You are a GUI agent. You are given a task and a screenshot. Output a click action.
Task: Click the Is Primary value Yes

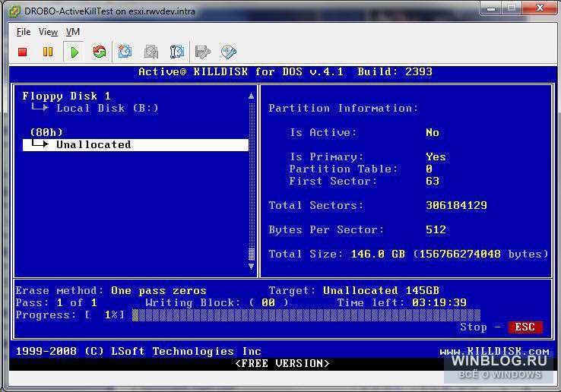tap(436, 156)
